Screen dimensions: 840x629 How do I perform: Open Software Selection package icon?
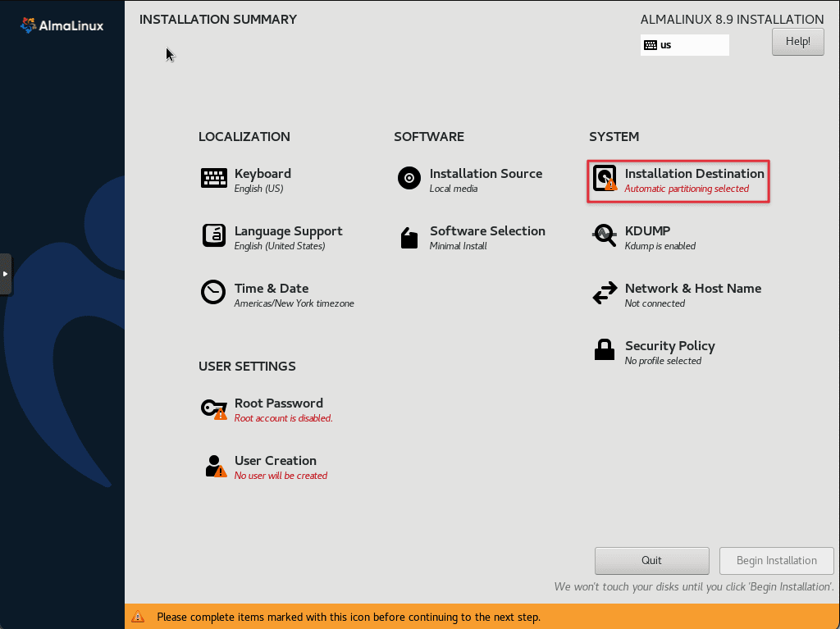[409, 237]
